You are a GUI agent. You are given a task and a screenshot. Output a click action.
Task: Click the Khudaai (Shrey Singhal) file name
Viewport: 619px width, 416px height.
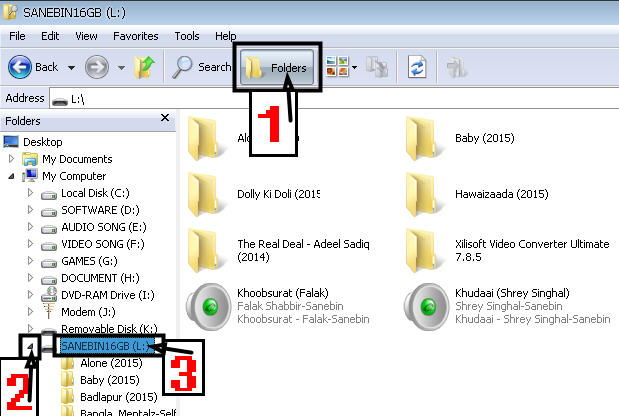(512, 293)
